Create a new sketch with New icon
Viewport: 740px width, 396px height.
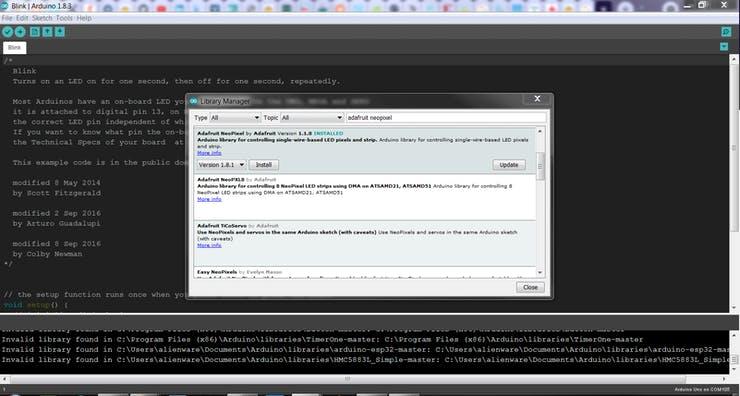coord(35,32)
